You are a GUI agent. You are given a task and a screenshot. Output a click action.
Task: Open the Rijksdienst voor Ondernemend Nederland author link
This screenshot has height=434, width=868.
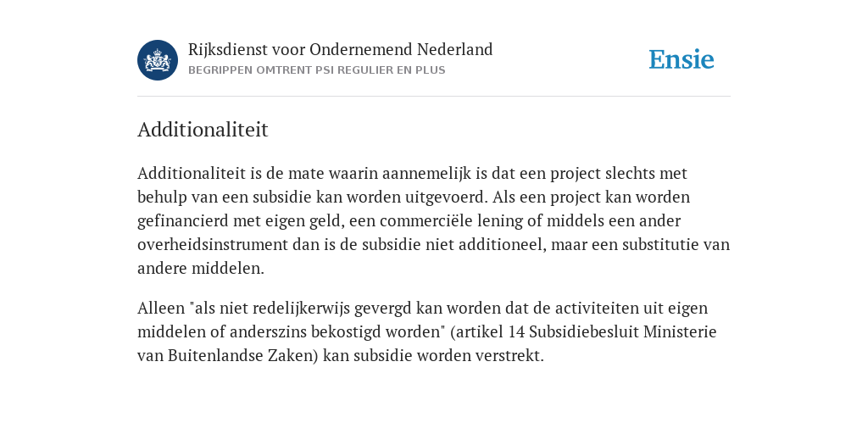(341, 50)
